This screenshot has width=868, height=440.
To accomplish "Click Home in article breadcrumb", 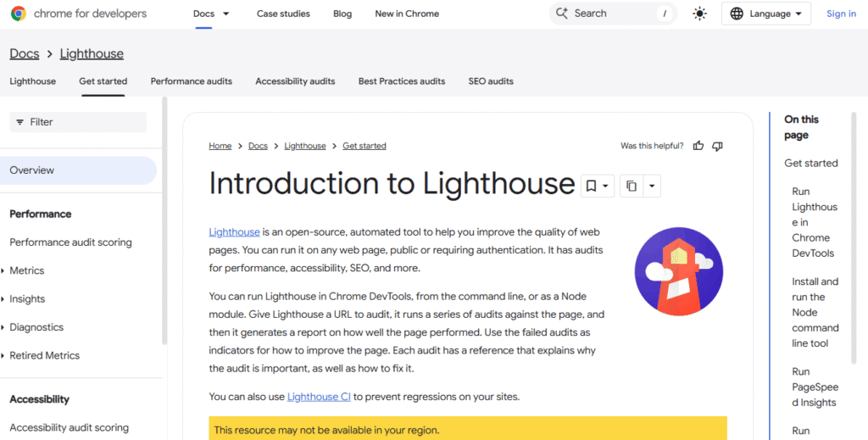I will point(220,146).
